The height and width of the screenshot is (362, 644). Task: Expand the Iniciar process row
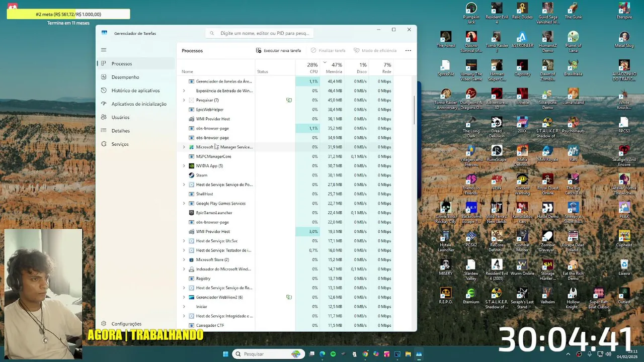click(x=184, y=307)
